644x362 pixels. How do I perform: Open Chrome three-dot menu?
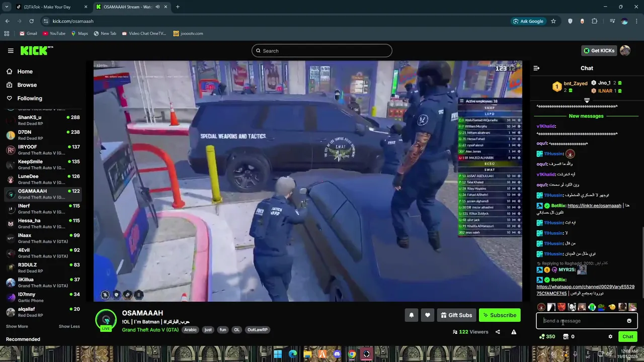click(x=637, y=21)
